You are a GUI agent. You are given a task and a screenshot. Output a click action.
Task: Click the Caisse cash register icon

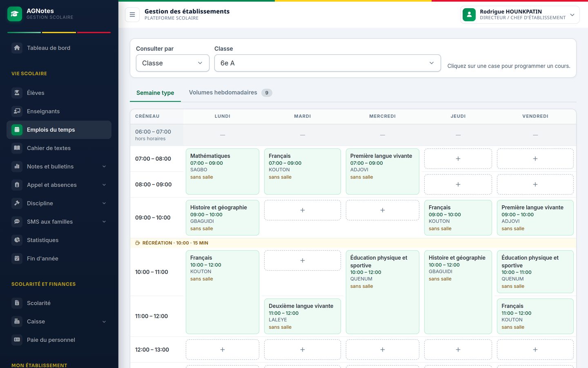pyautogui.click(x=17, y=321)
